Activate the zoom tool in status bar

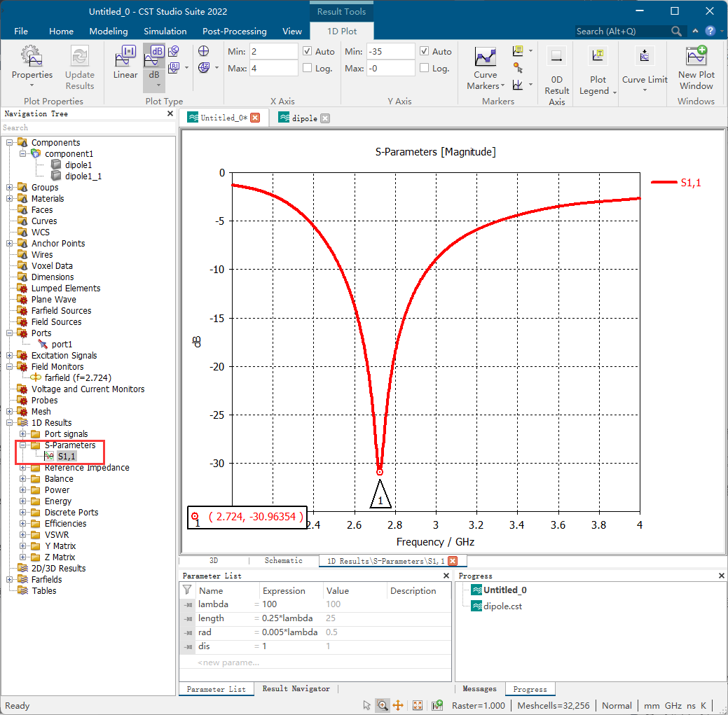click(x=382, y=705)
